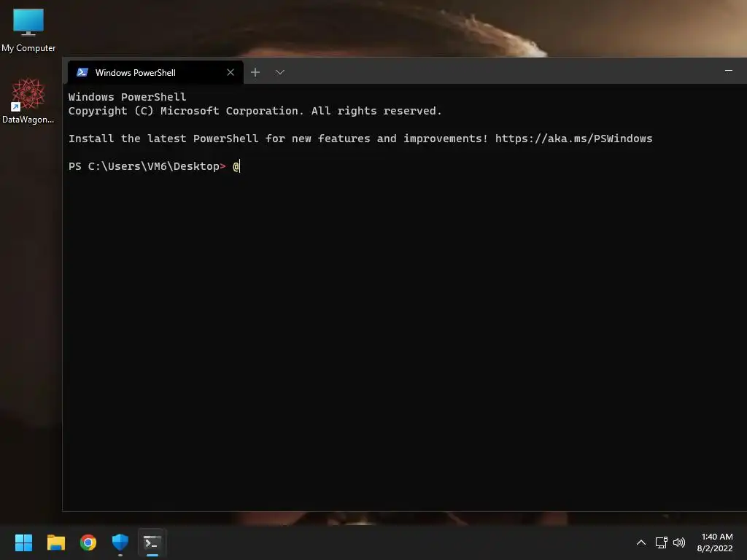Open My Computer desktop icon
747x560 pixels.
(28, 31)
